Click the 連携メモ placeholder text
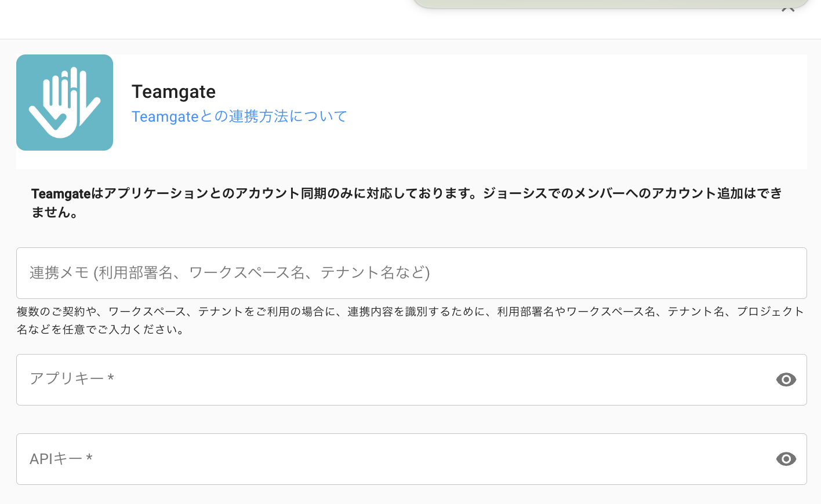821x504 pixels. pyautogui.click(x=230, y=273)
